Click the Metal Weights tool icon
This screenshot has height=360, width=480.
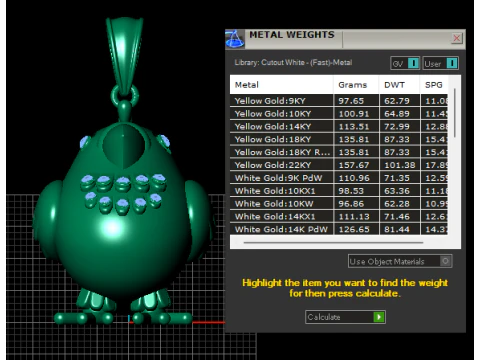click(x=235, y=39)
